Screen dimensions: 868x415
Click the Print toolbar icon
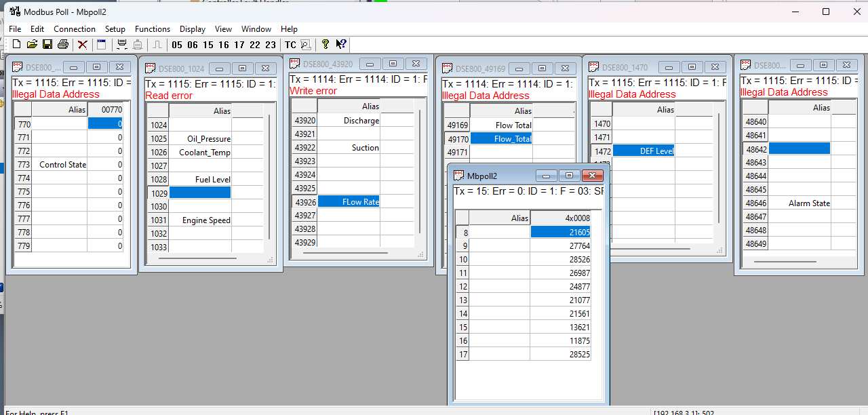(x=63, y=45)
